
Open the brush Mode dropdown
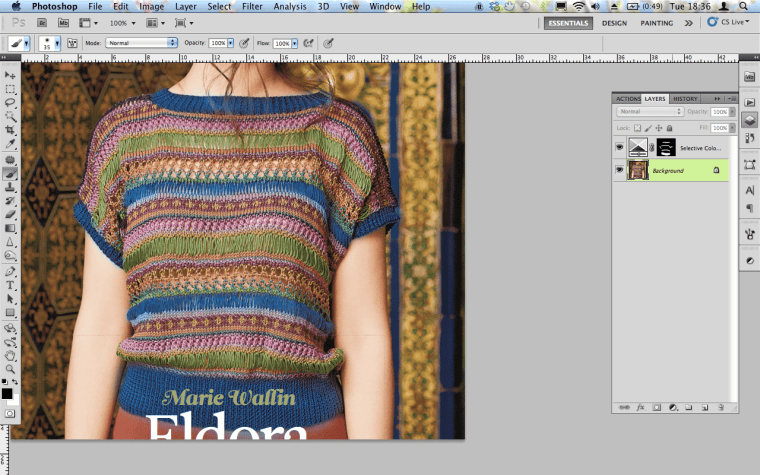click(x=141, y=44)
